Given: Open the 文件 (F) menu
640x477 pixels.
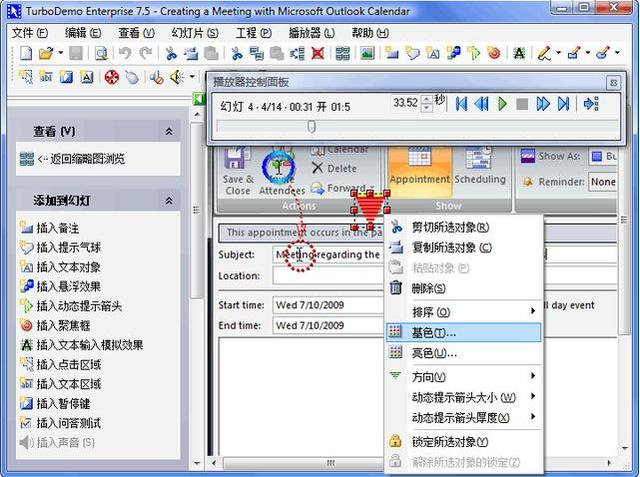Looking at the screenshot, I should tap(29, 33).
